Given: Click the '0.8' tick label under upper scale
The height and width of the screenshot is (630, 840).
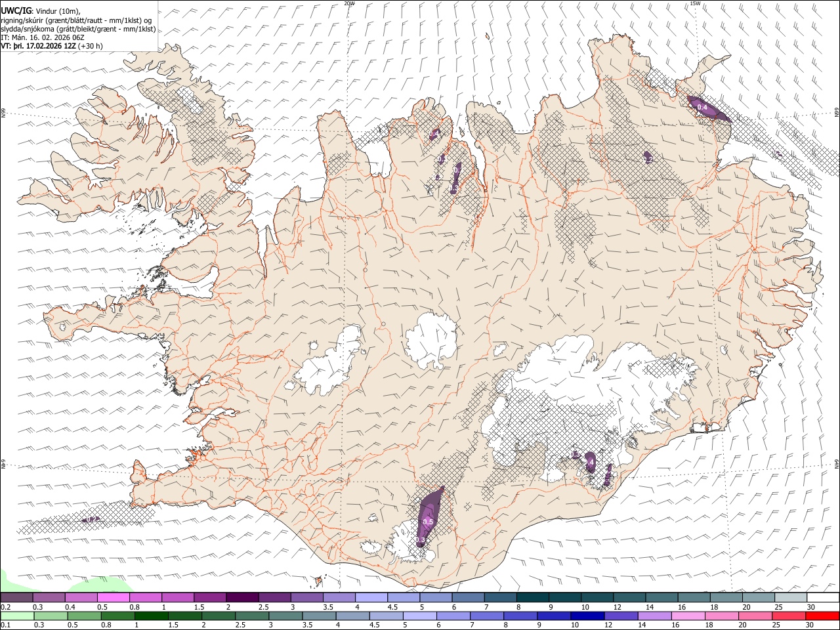Looking at the screenshot, I should point(135,607).
